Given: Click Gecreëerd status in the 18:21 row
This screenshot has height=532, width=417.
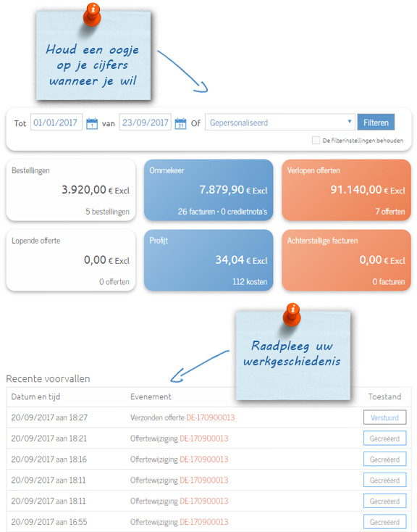Looking at the screenshot, I should (x=385, y=439).
